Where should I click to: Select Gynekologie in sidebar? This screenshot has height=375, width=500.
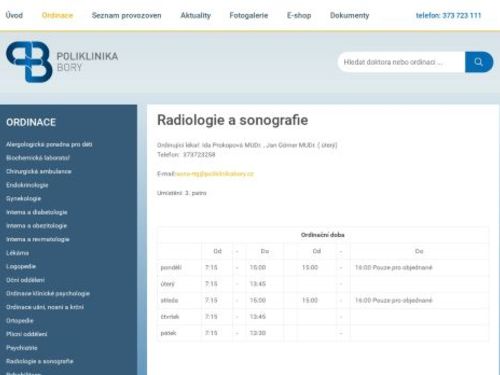pyautogui.click(x=23, y=198)
